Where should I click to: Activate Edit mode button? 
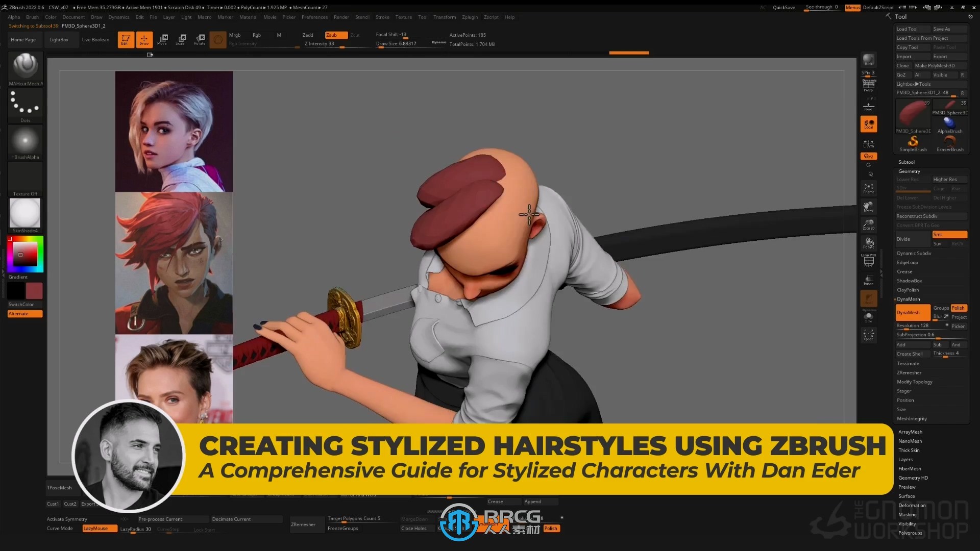pos(126,39)
